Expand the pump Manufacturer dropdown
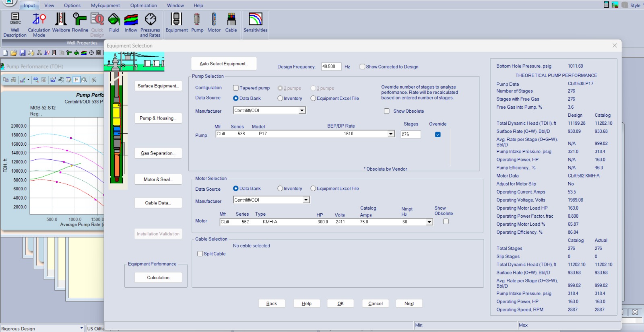 pyautogui.click(x=302, y=111)
